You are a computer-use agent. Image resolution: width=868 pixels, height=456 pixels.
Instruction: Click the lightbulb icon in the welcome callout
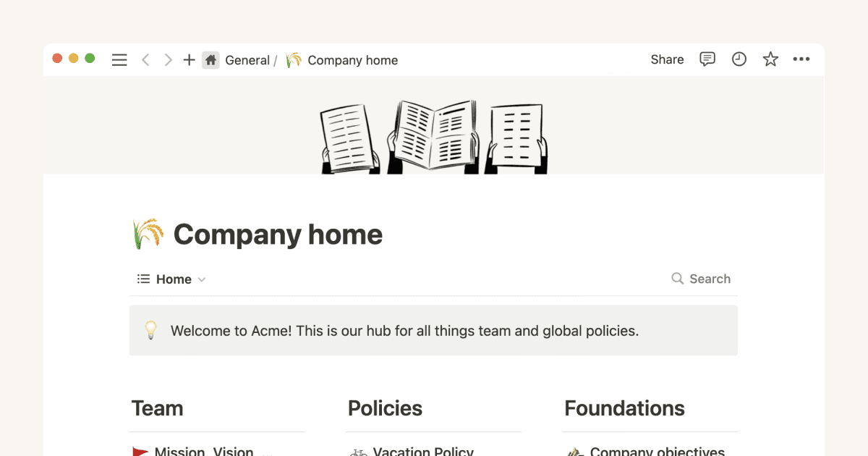pos(150,330)
